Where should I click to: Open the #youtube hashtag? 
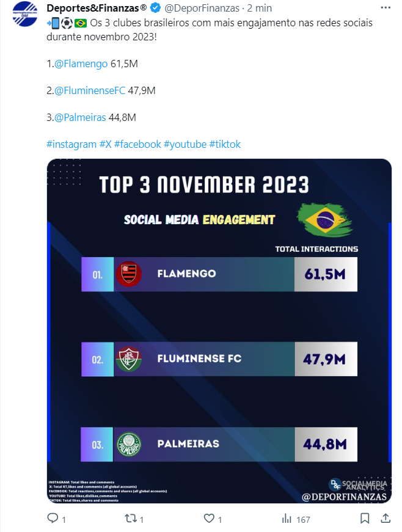coord(185,144)
